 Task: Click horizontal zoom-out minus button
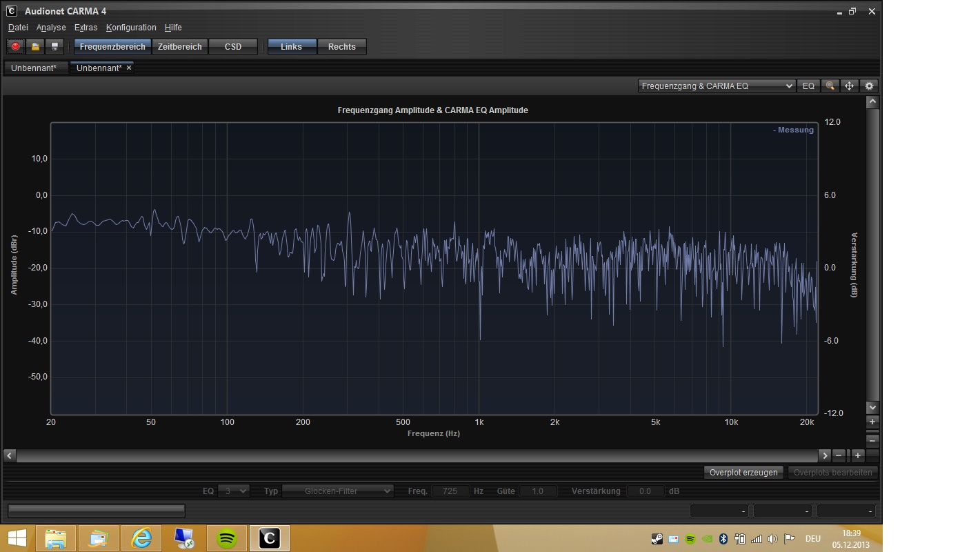click(x=839, y=455)
